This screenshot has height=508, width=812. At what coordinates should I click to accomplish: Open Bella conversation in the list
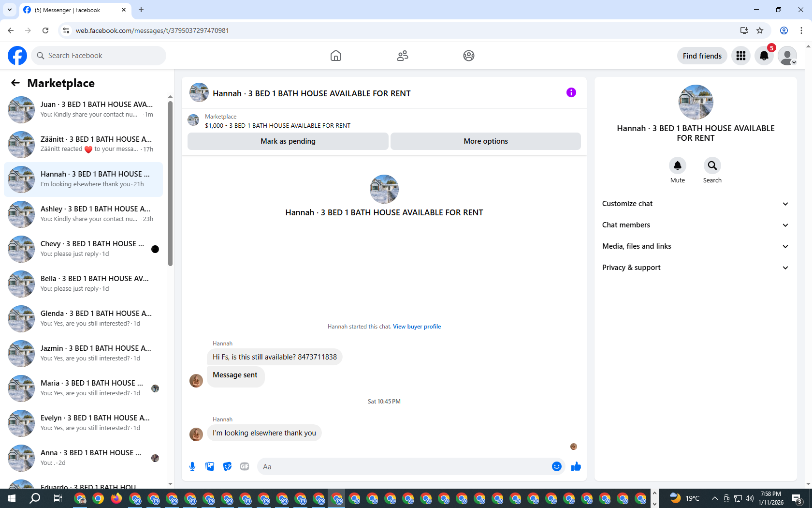coord(83,284)
